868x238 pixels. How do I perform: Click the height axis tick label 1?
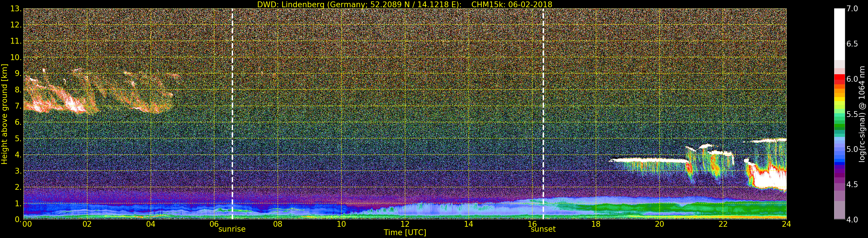point(18,203)
